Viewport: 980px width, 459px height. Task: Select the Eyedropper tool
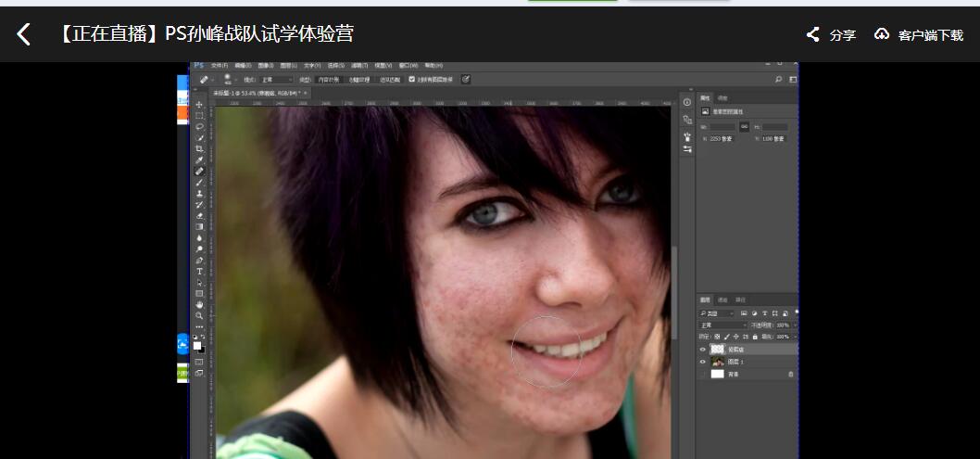tap(199, 160)
